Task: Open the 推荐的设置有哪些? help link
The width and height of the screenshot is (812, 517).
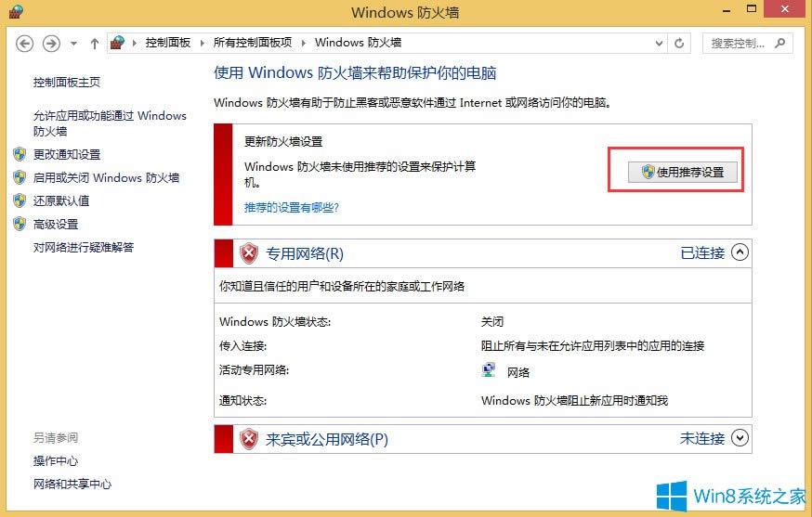Action: 291,207
